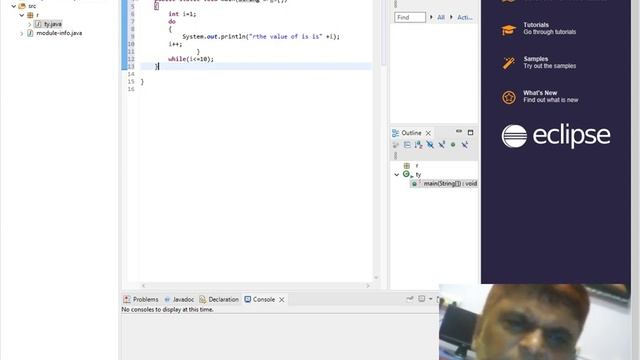Click the editor vertical scrollbar
Image resolution: width=640 pixels, height=360 pixels.
tap(383, 33)
